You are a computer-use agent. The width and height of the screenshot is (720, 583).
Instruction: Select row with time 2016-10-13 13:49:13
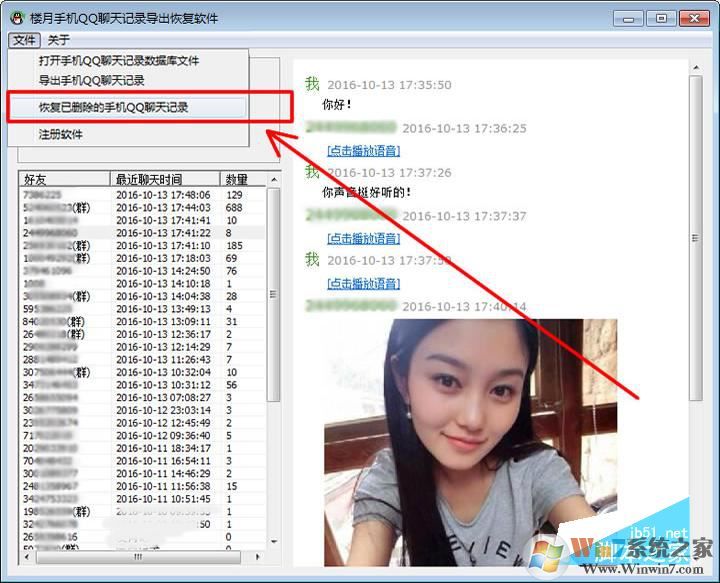click(x=142, y=309)
